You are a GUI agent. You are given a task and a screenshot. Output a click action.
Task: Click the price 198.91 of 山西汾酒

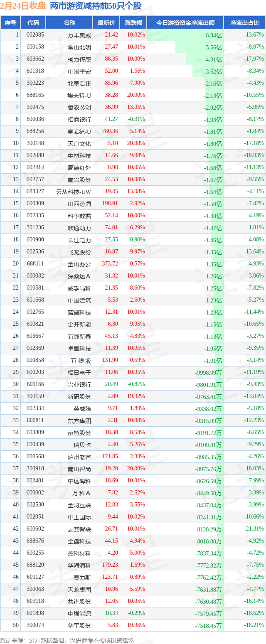[x=110, y=204]
